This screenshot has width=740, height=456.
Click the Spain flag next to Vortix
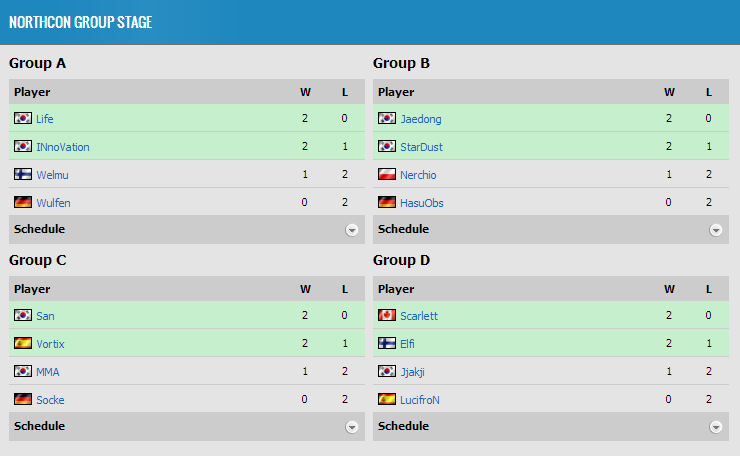click(22, 344)
